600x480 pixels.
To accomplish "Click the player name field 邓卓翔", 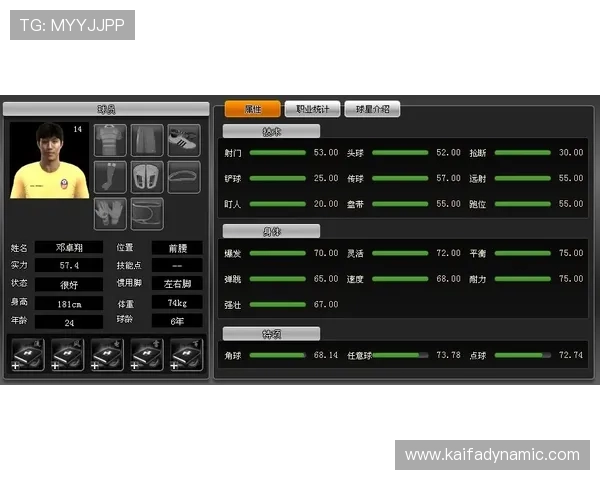I will [69, 248].
